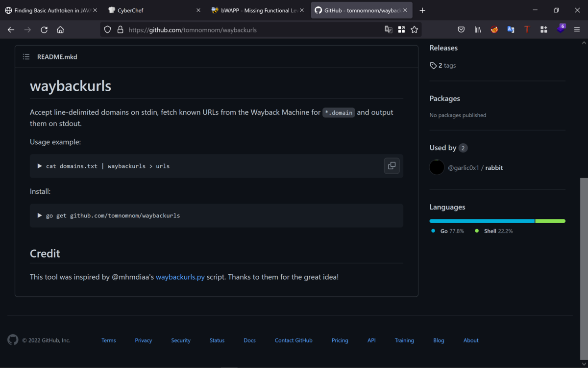588x368 pixels.
Task: Switch to the Finding Basic Authtoken tab
Action: (51, 10)
